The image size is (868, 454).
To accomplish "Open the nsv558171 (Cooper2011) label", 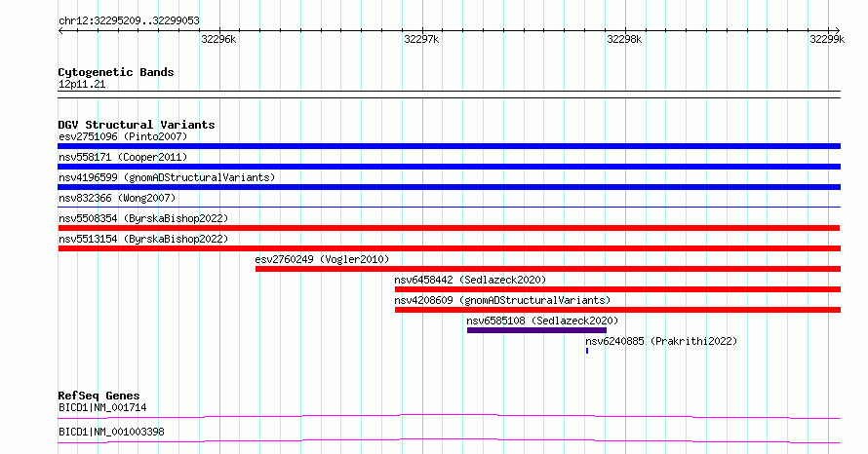I will coord(123,157).
